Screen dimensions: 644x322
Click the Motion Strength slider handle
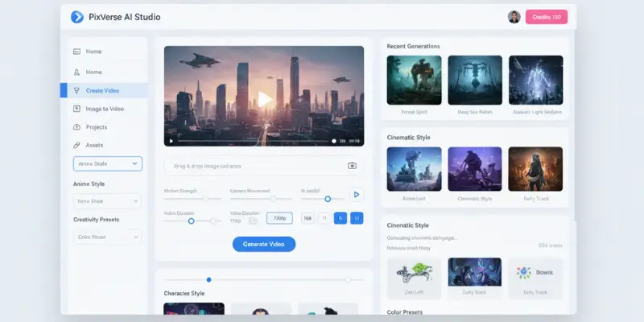click(x=206, y=199)
